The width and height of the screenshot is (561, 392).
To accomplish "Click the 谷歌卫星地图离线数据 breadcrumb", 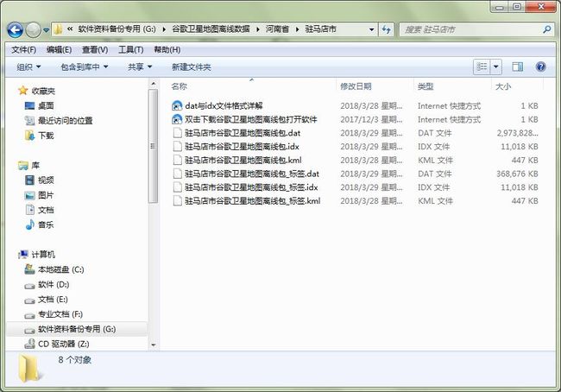I will pos(211,29).
